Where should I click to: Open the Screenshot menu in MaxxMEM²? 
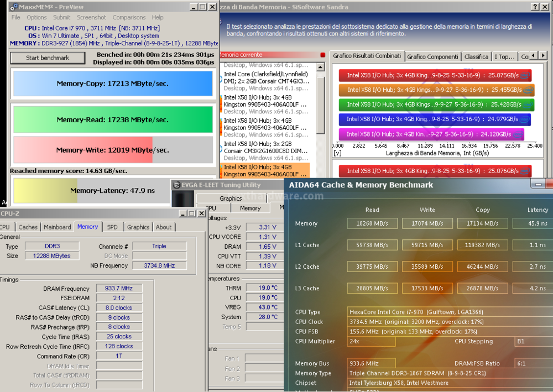click(x=91, y=17)
